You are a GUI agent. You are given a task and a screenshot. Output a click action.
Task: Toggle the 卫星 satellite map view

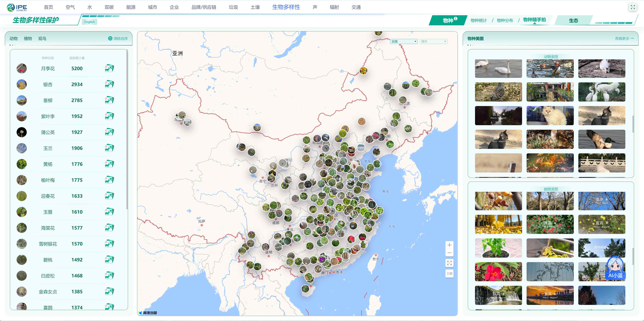tap(449, 274)
